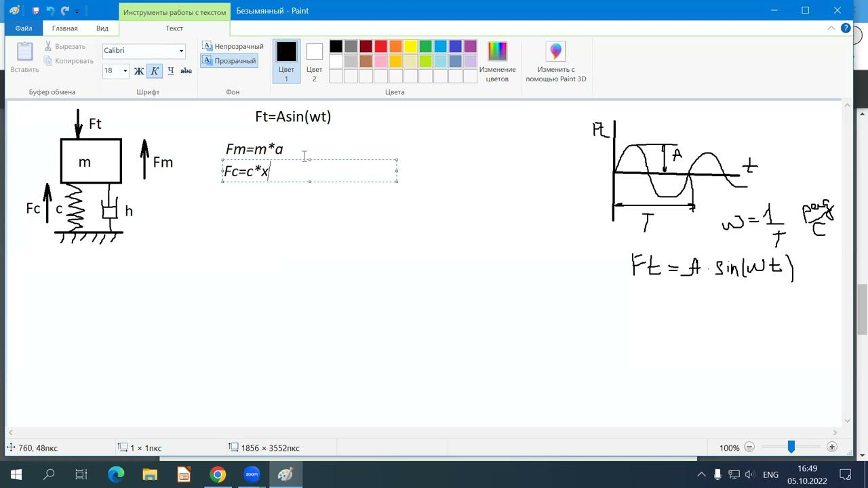
Task: Select opaque background (Непрозрачный)
Action: 233,46
